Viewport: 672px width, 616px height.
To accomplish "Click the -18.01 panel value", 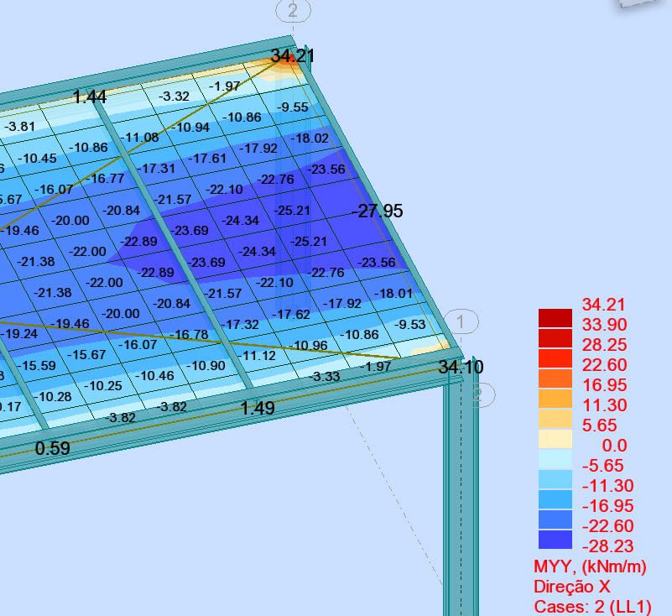I will tap(393, 294).
